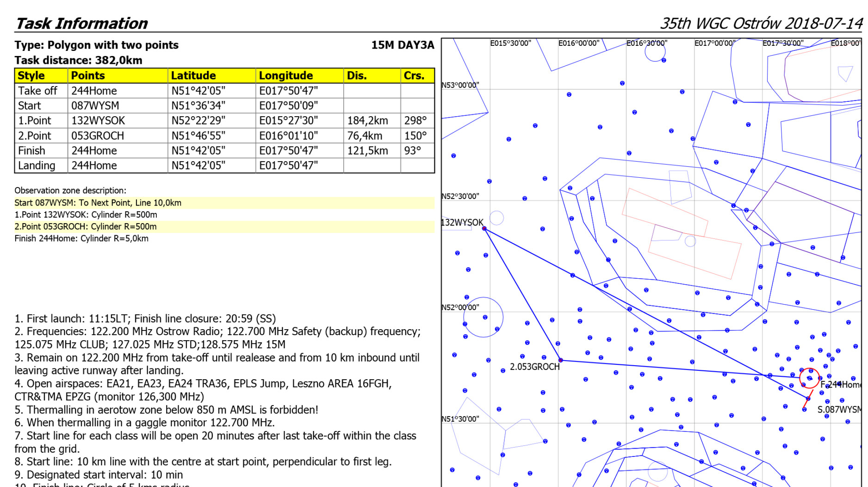The height and width of the screenshot is (487, 868).
Task: Click the large blue circle near N52°00'00"
Action: [483, 317]
